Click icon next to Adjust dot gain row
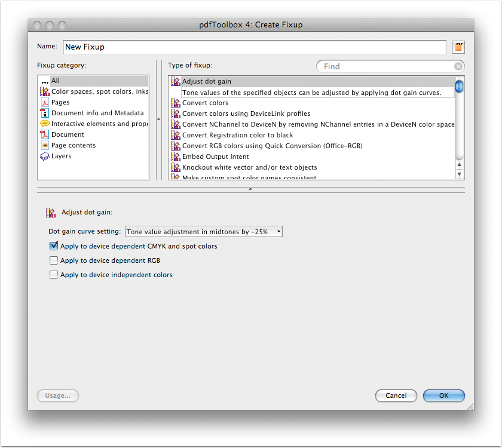Viewport: 502px width, 448px height. click(x=176, y=81)
